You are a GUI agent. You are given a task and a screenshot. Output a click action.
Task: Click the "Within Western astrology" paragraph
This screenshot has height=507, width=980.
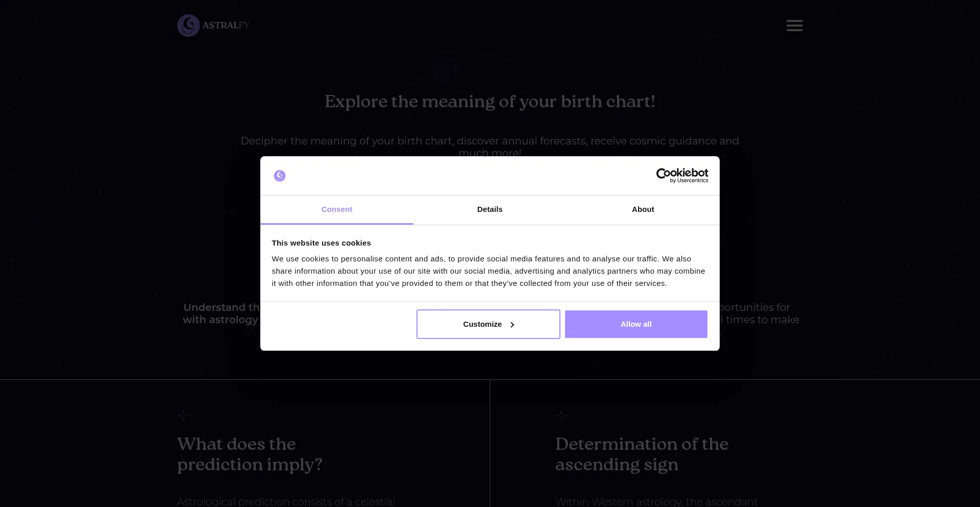[x=656, y=501]
